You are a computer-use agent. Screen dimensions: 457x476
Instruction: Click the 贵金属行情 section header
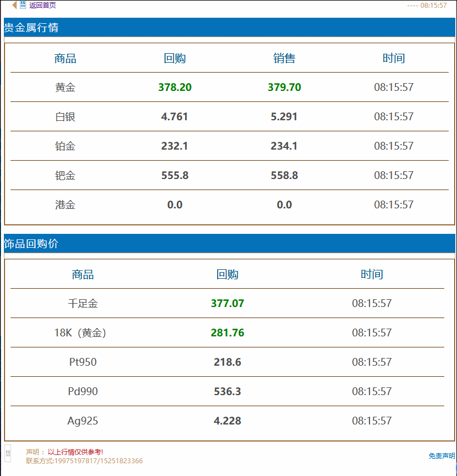click(x=32, y=28)
